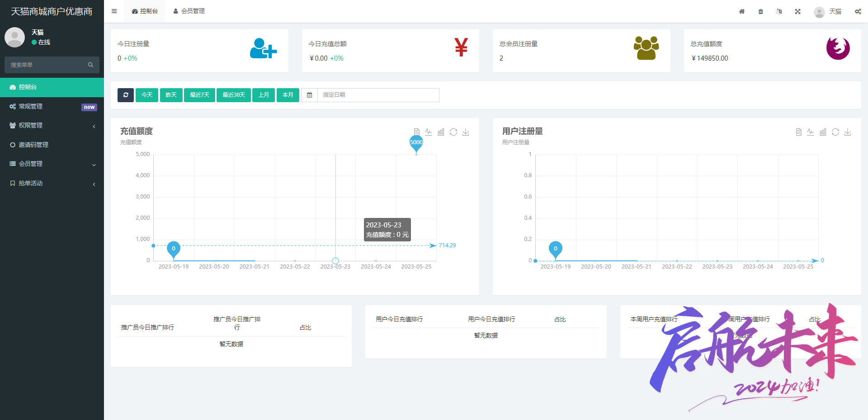Open the home page icon
The width and height of the screenshot is (868, 420).
742,11
